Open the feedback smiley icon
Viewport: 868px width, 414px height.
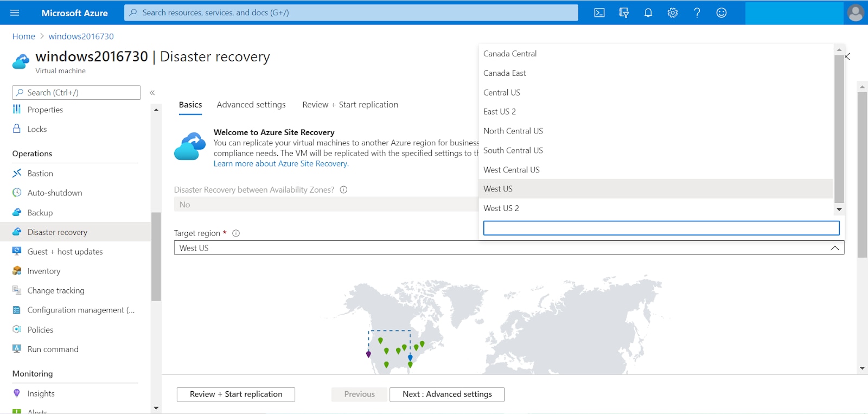pos(721,13)
